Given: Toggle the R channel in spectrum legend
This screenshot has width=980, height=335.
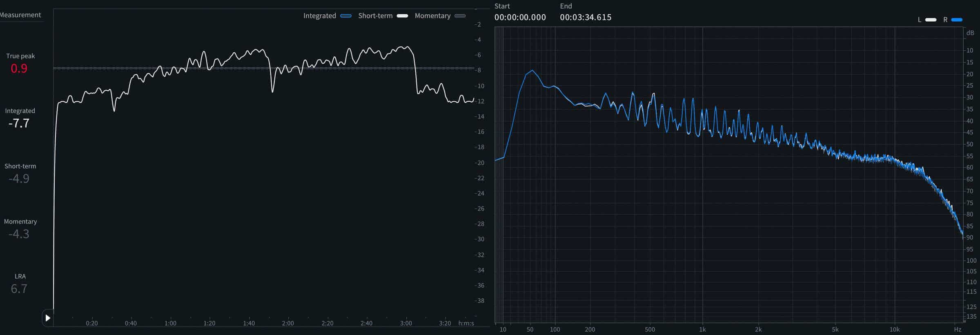Looking at the screenshot, I should coord(957,20).
